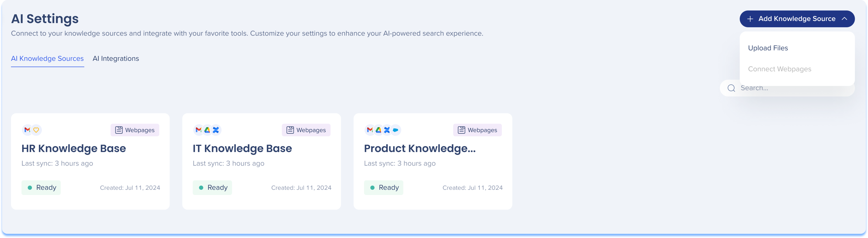Select Upload Files from the dropdown menu
Image resolution: width=868 pixels, height=238 pixels.
(x=768, y=48)
